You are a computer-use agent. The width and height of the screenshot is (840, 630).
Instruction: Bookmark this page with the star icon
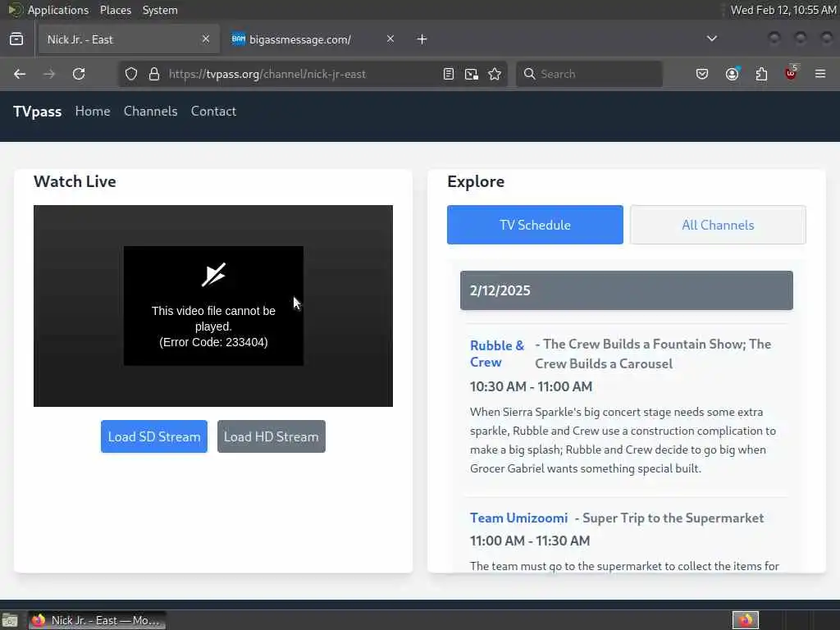(x=495, y=74)
